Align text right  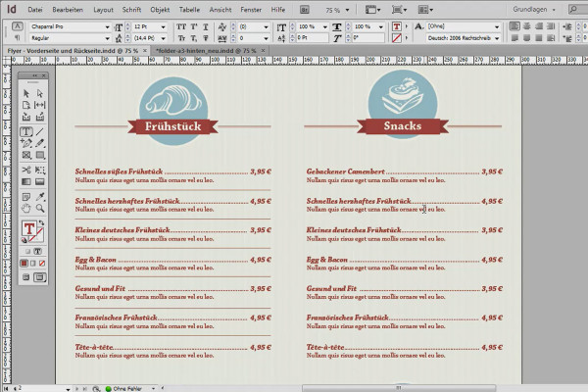539,26
